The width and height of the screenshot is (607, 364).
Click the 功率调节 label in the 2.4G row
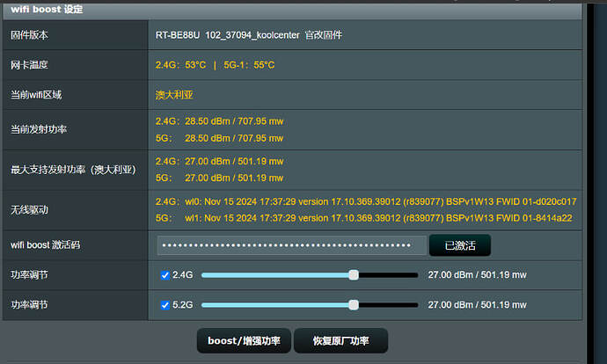pos(29,275)
